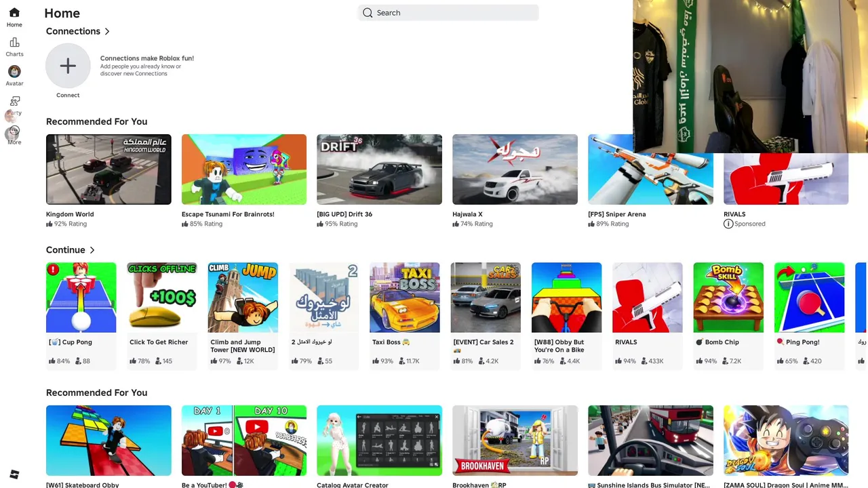Open the Party sidebar icon
The image size is (868, 488).
coord(14,101)
